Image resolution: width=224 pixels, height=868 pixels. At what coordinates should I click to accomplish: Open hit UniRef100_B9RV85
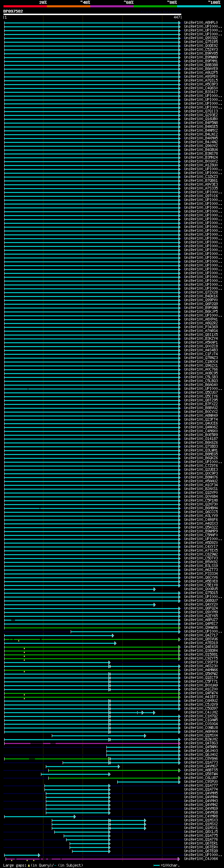pos(201,54)
